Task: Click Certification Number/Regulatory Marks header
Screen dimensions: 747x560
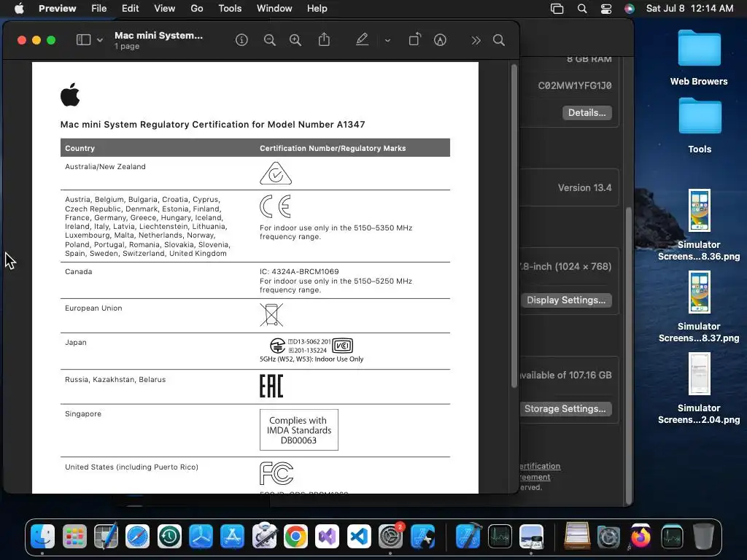Action: point(333,148)
